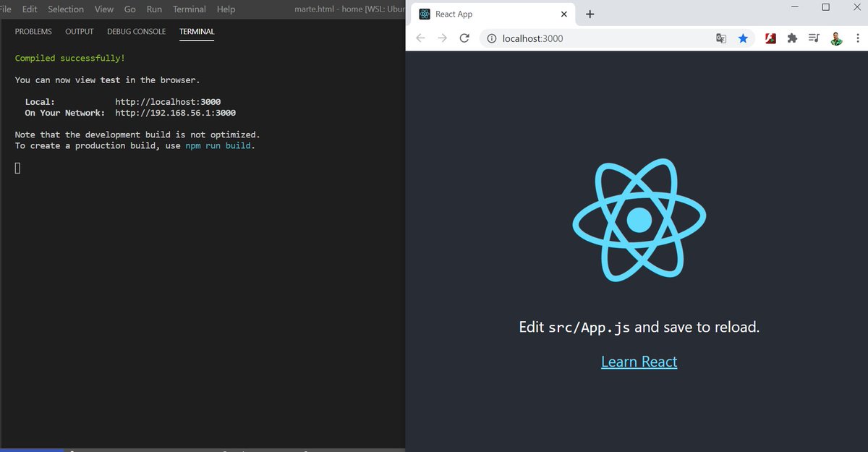The width and height of the screenshot is (868, 452).
Task: Open the Go menu
Action: click(x=130, y=9)
